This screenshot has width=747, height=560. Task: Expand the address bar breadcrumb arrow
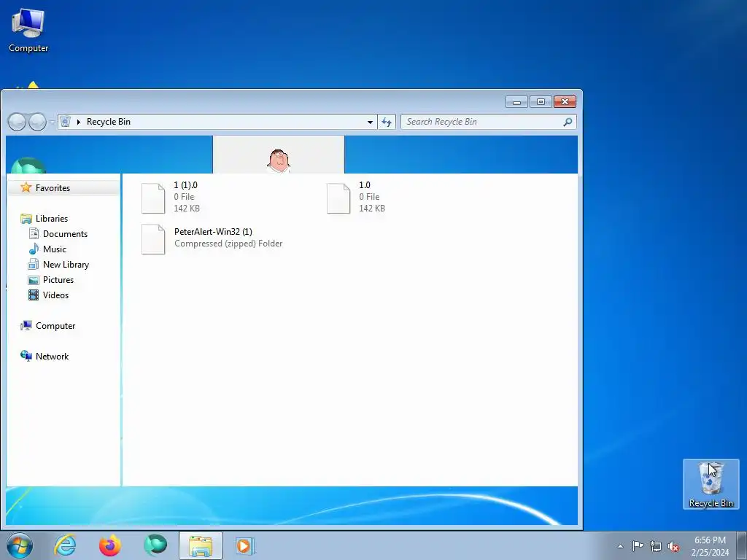click(x=79, y=122)
